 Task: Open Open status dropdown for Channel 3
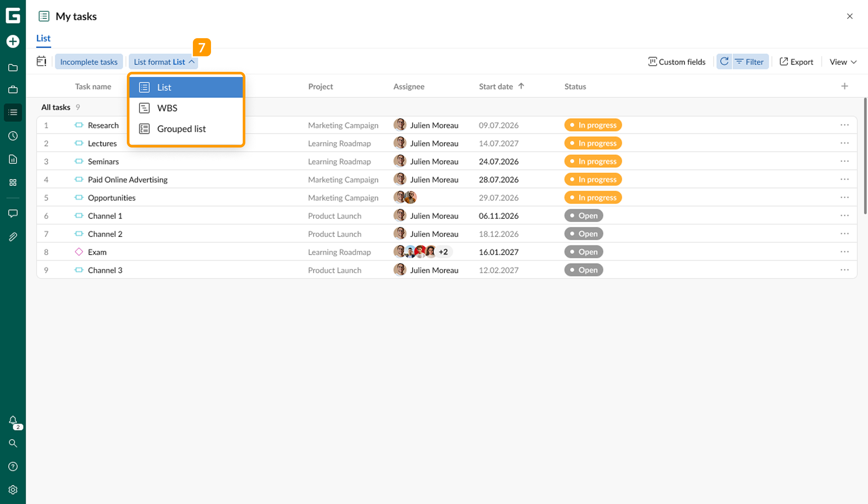(584, 270)
